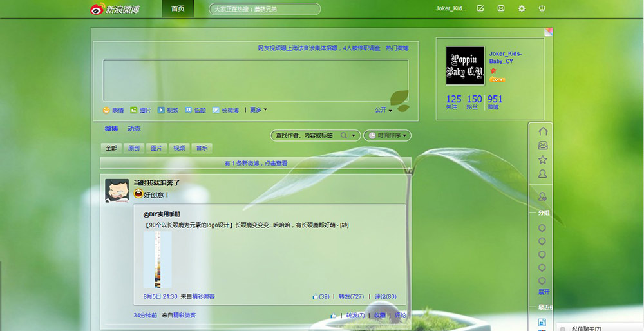The image size is (644, 331).
Task: Insert an emoticon via 表情 smiley icon
Action: pyautogui.click(x=106, y=110)
